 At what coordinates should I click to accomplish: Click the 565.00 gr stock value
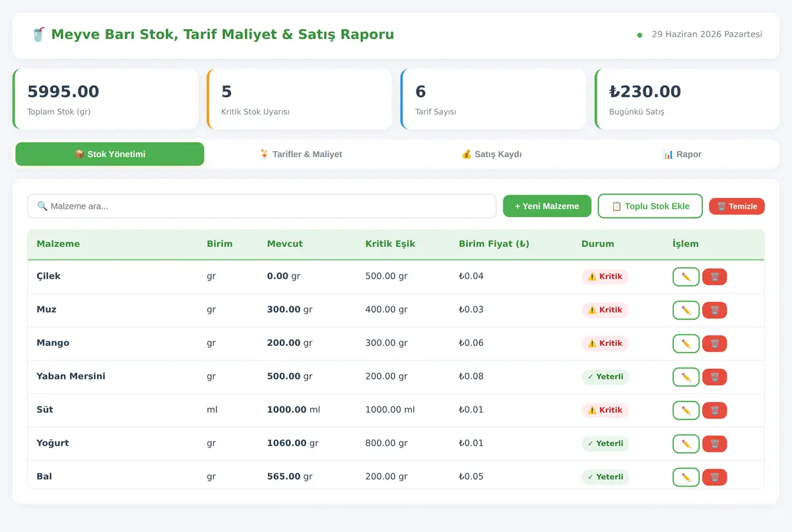click(290, 477)
